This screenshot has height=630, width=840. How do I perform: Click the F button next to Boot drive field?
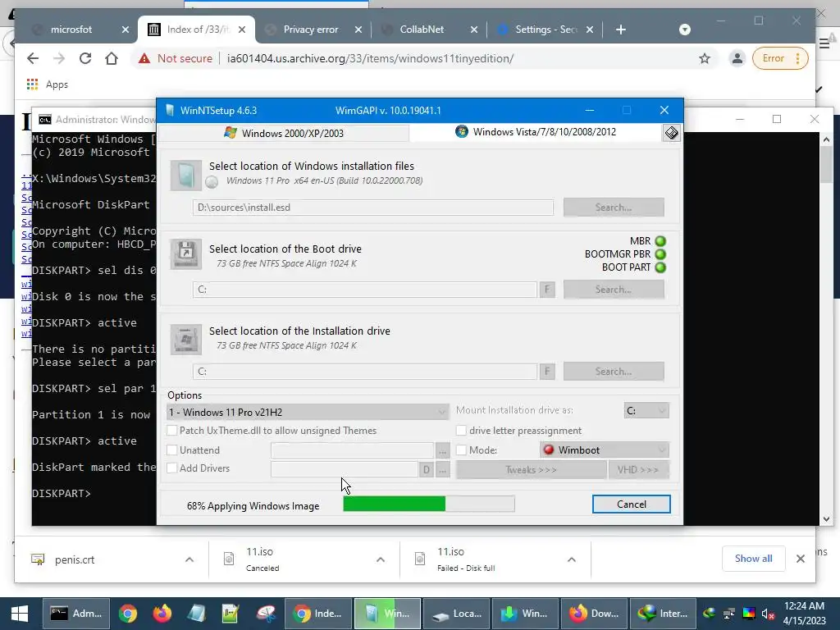547,290
